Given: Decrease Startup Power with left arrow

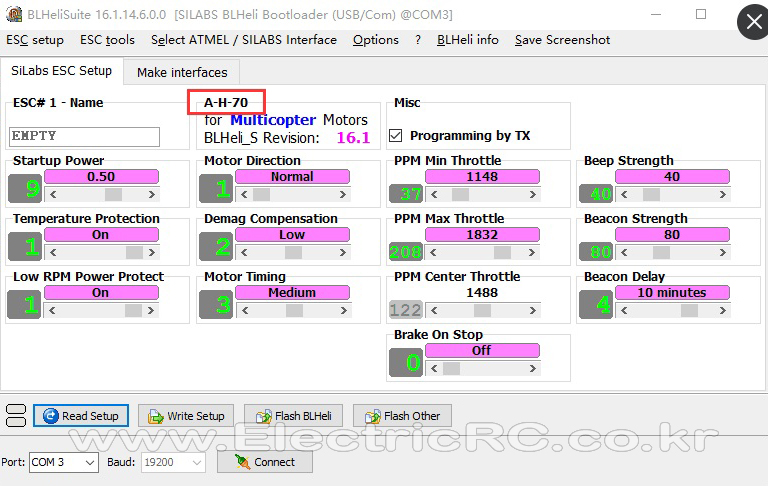Looking at the screenshot, I should pos(53,194).
